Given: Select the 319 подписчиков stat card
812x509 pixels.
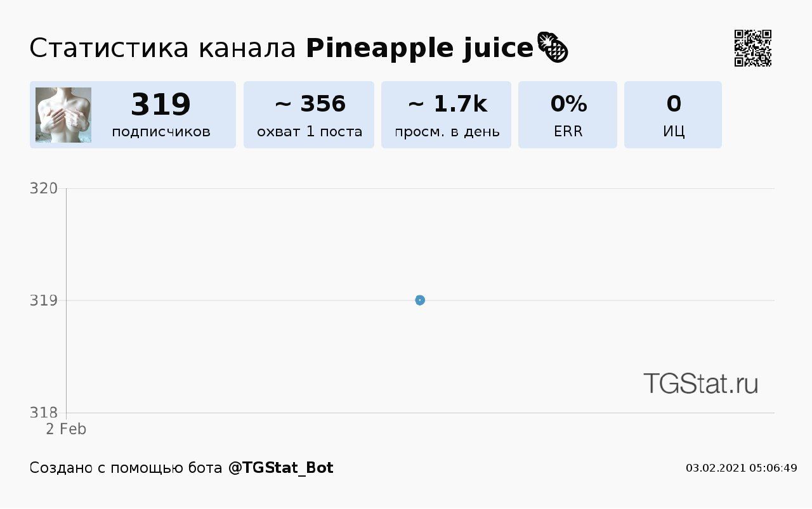Looking at the screenshot, I should pyautogui.click(x=133, y=115).
